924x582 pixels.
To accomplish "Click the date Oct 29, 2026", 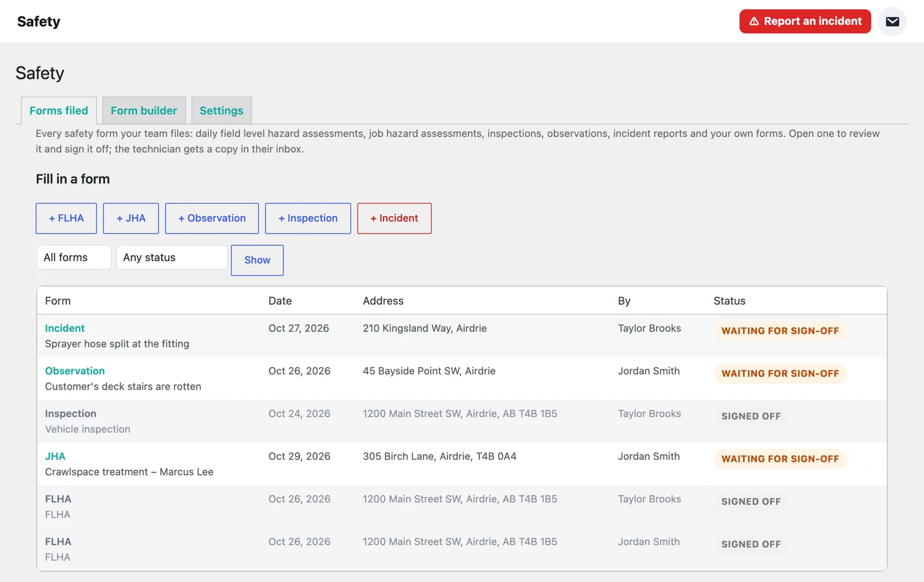I will [x=299, y=457].
